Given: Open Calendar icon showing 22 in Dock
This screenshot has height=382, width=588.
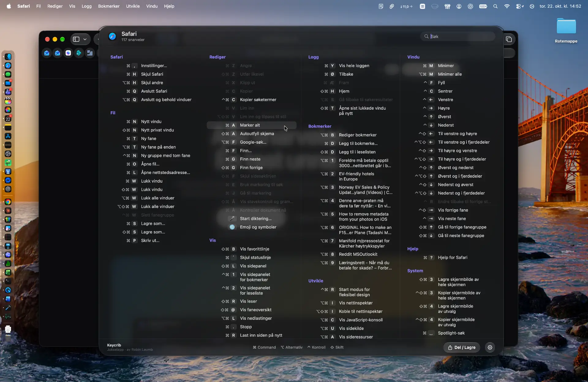Looking at the screenshot, I should pos(8,119).
